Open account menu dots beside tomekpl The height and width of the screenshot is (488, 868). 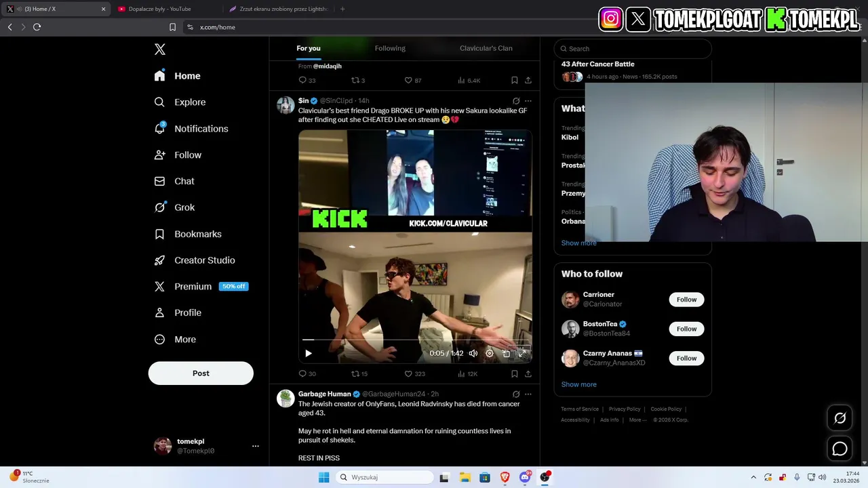(x=256, y=446)
